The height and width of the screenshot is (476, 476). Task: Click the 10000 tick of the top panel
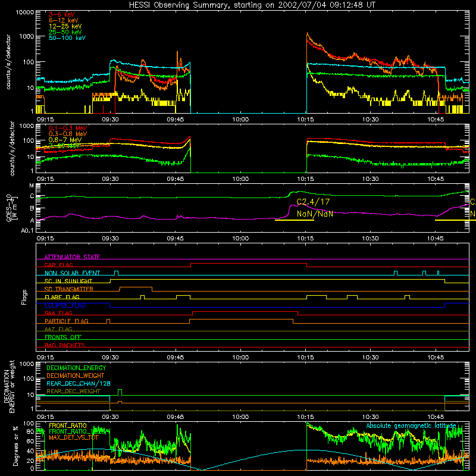click(24, 12)
